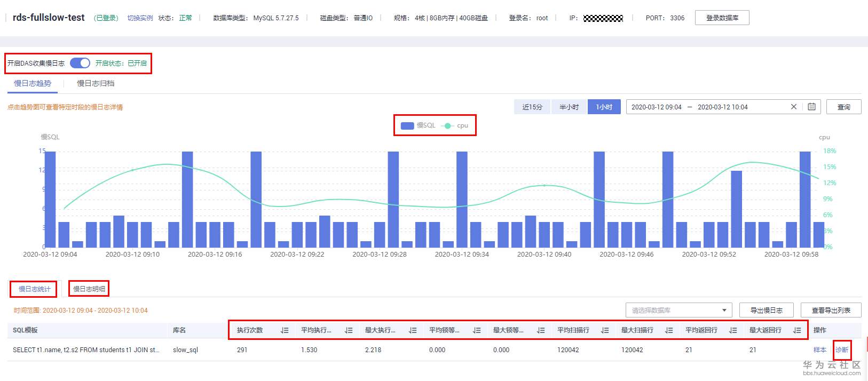Screen dimensions: 868x381
Task: Switch to 慢日志趋势 tab
Action: (x=33, y=83)
